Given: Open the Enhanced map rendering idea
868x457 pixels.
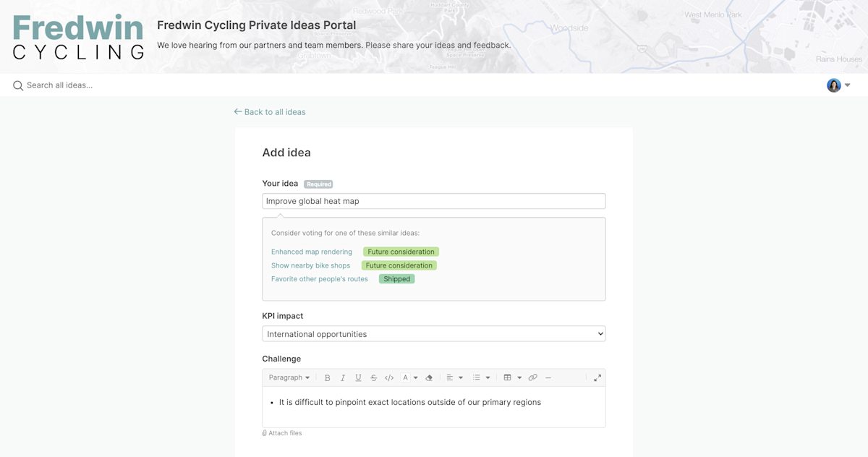Looking at the screenshot, I should (x=312, y=252).
